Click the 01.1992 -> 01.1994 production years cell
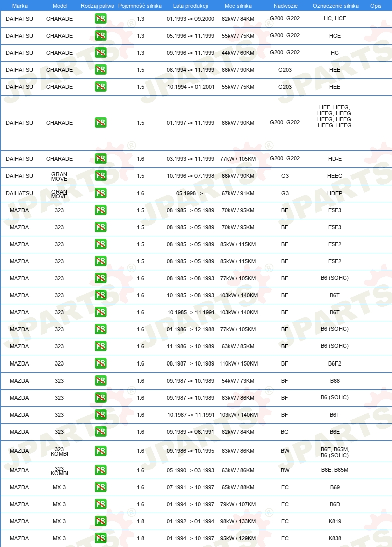Viewport: 392px width, 547px height. [x=190, y=522]
